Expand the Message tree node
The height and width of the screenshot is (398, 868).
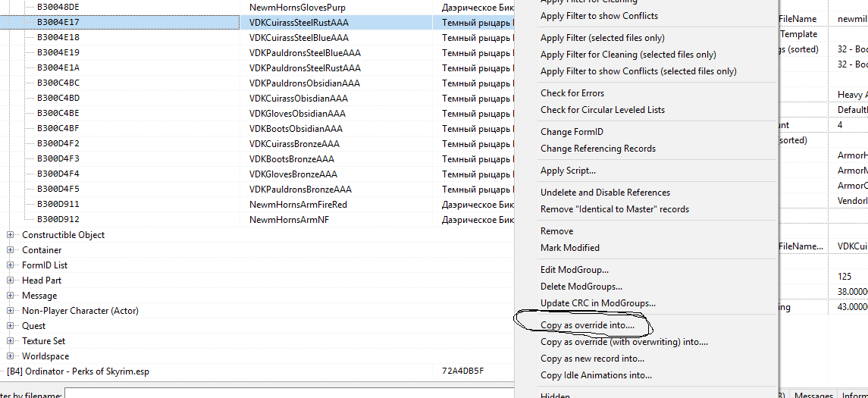[10, 296]
